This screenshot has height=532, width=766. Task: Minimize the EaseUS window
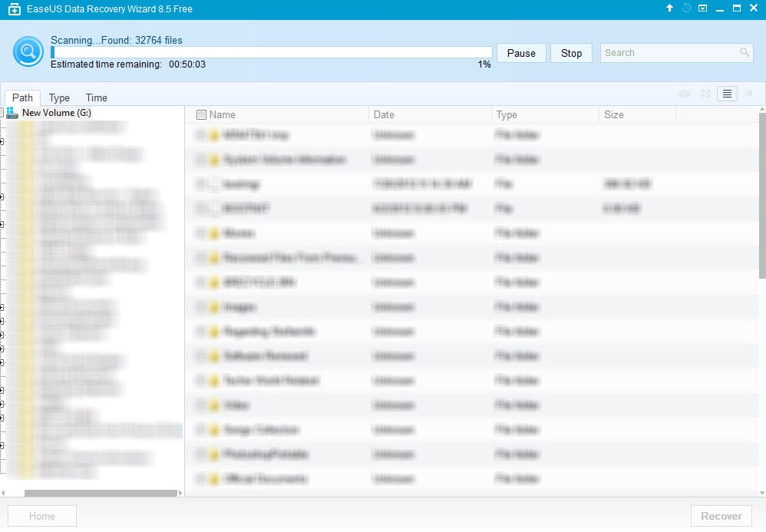[x=720, y=8]
